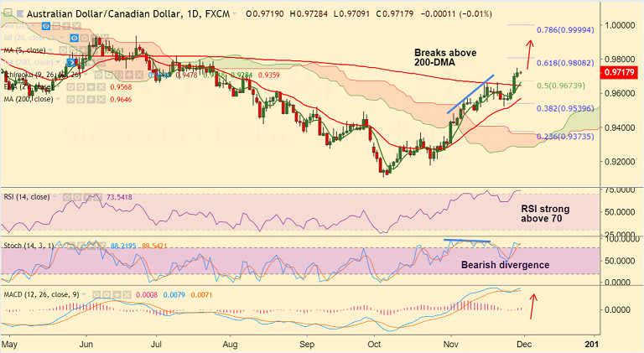Open settings gear for Vol (20)
The image size is (644, 353).
pos(56,26)
